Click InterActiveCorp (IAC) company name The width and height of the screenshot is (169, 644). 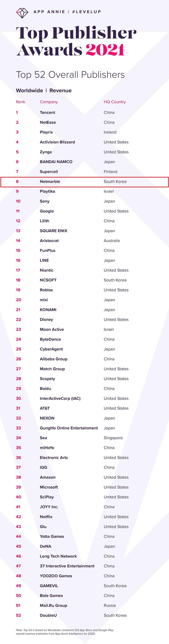coord(60,398)
